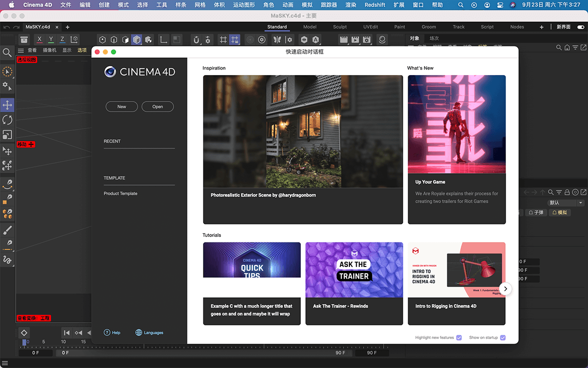Open the 默认 dropdown in attributes panel

pyautogui.click(x=566, y=203)
